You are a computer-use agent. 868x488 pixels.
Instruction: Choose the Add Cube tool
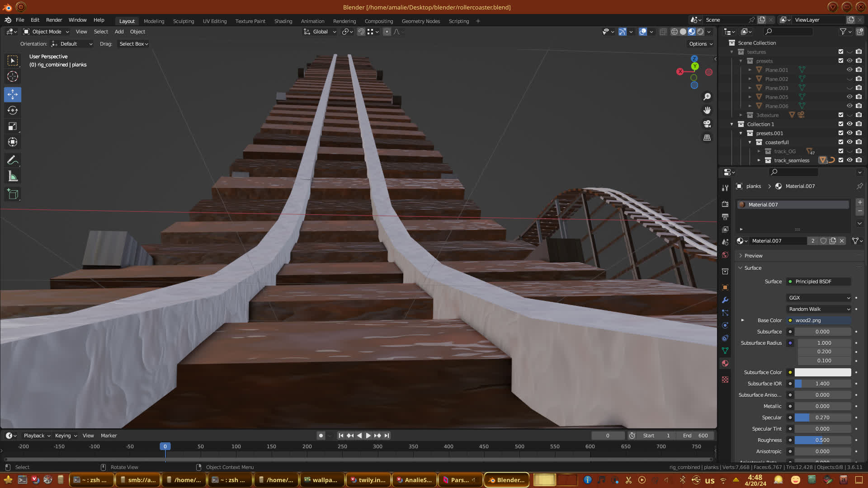click(x=13, y=194)
